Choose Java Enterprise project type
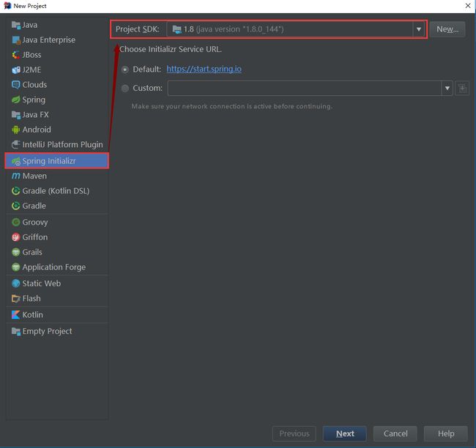 point(57,40)
